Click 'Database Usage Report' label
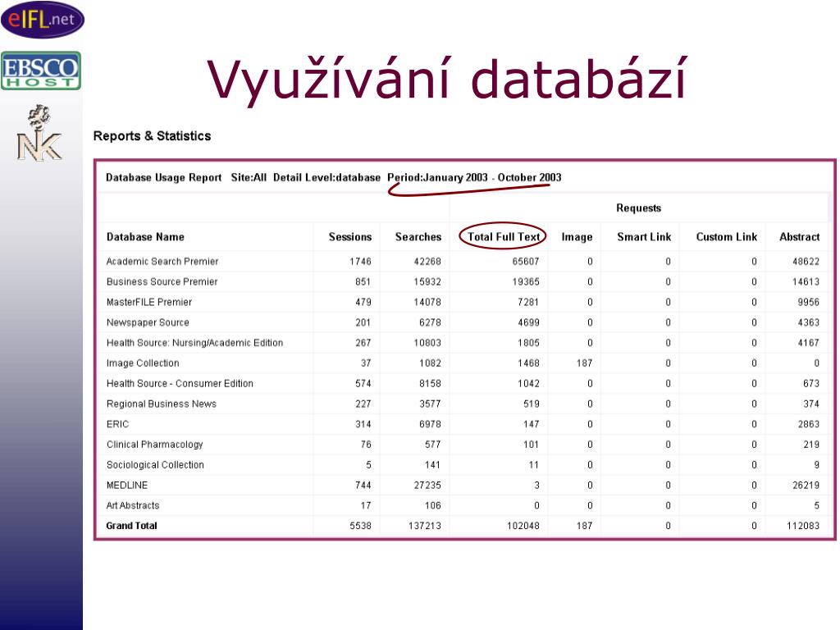 (163, 177)
